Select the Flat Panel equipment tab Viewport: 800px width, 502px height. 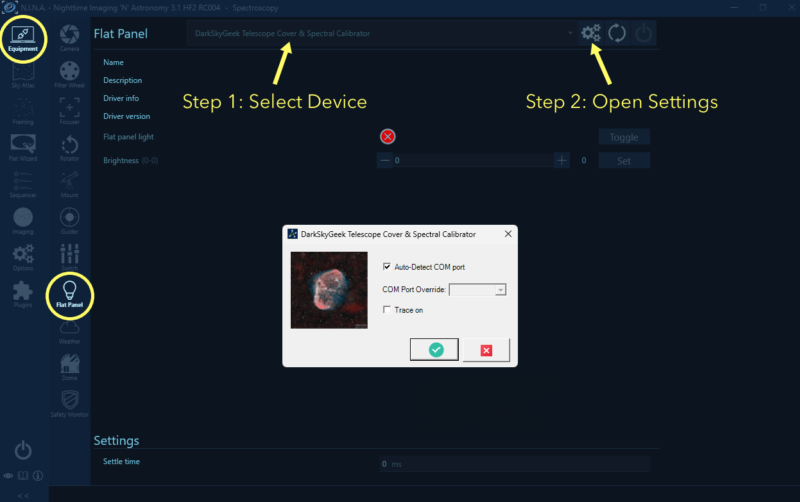coord(69,294)
